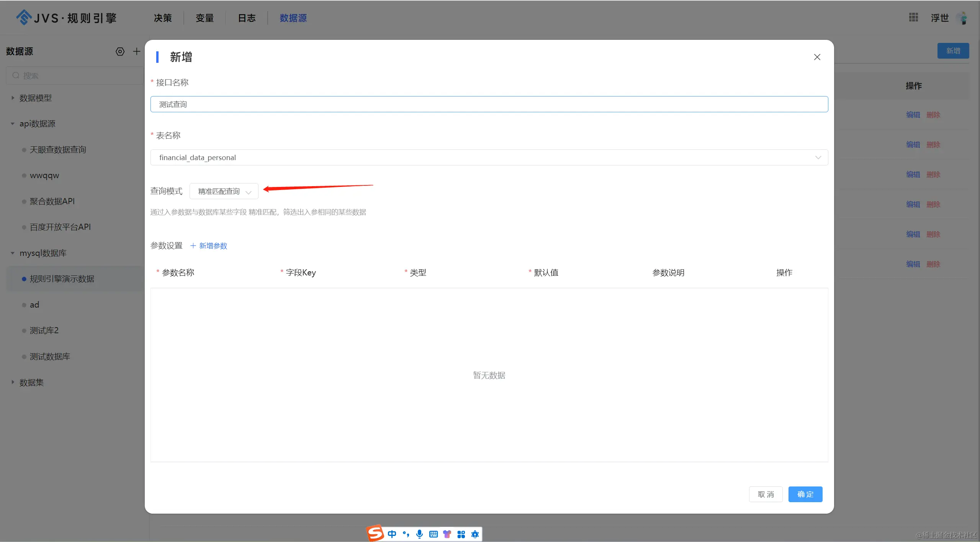This screenshot has width=980, height=542.
Task: Click the microphone icon in the IME toolbar
Action: coord(419,534)
